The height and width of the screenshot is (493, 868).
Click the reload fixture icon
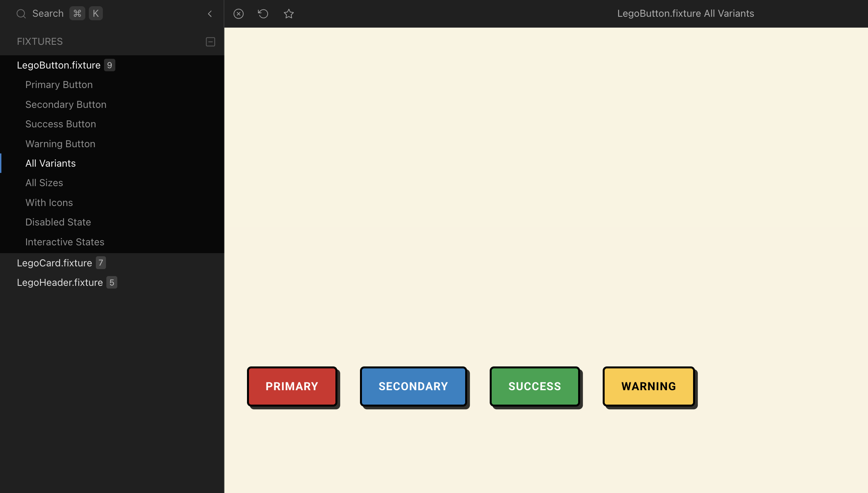(263, 14)
